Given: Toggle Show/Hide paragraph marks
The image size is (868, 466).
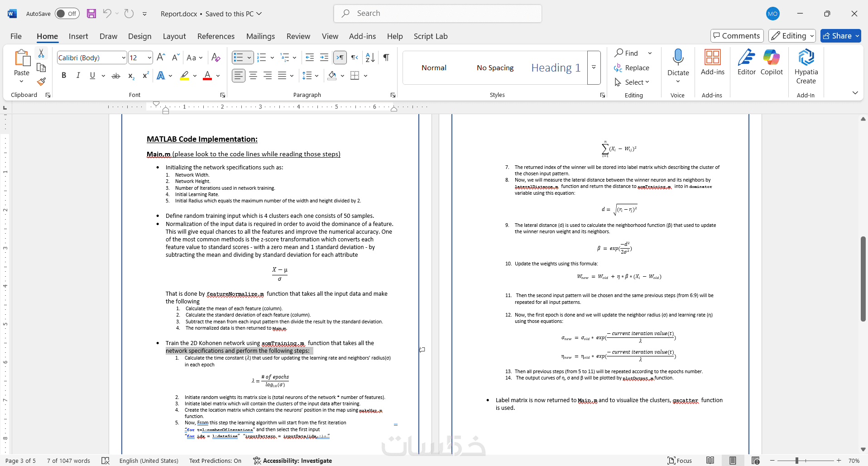Looking at the screenshot, I should coord(386,58).
